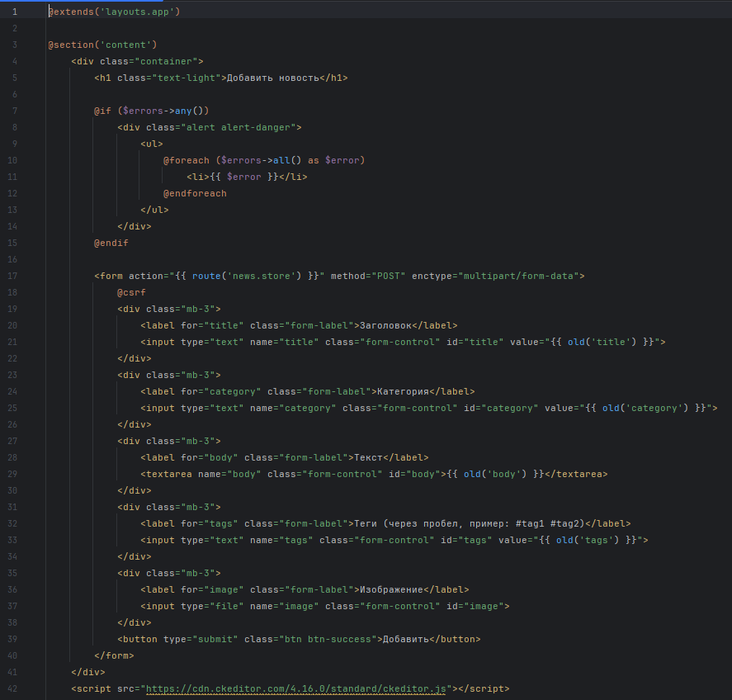Click the heading text "Добавить новость"
Viewport: 732px width, 700px height.
click(x=273, y=78)
